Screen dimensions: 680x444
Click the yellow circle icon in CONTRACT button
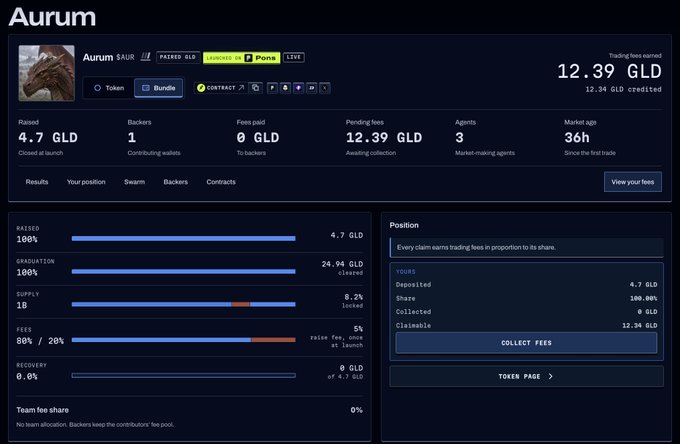(200, 88)
